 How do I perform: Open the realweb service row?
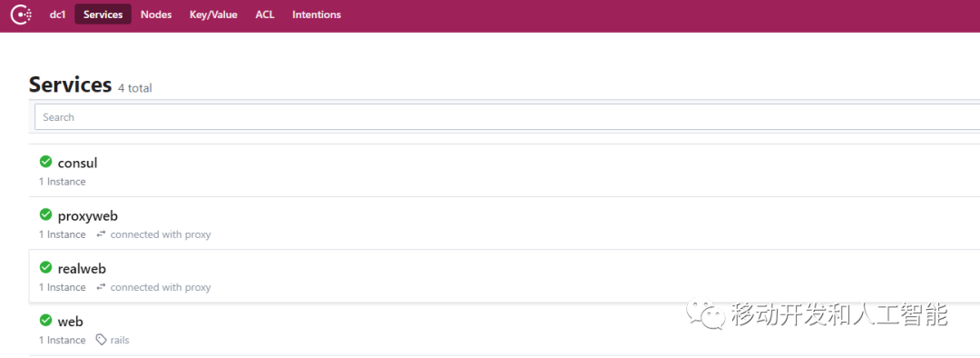pyautogui.click(x=505, y=276)
